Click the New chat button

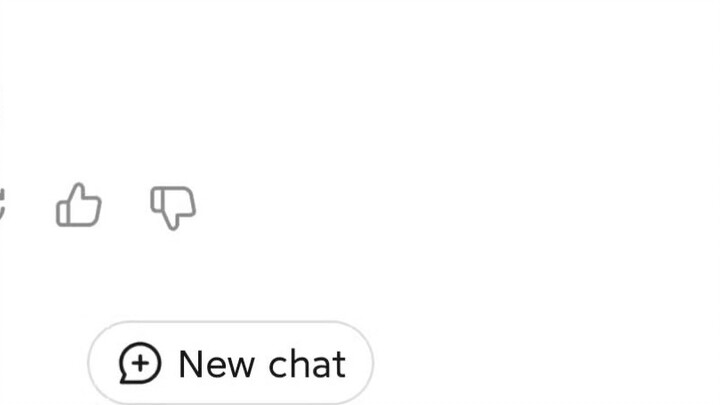point(231,363)
